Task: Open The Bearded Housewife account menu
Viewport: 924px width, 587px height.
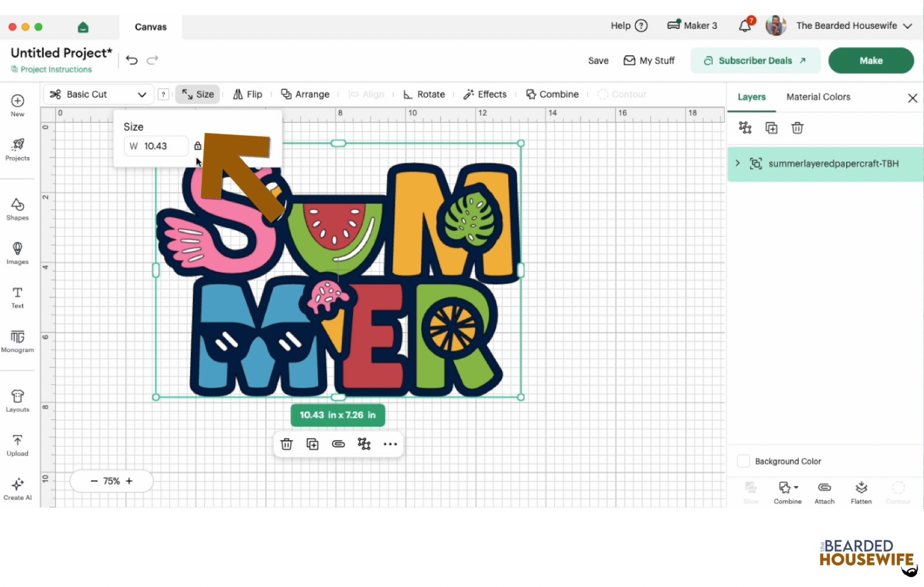Action: tap(854, 25)
